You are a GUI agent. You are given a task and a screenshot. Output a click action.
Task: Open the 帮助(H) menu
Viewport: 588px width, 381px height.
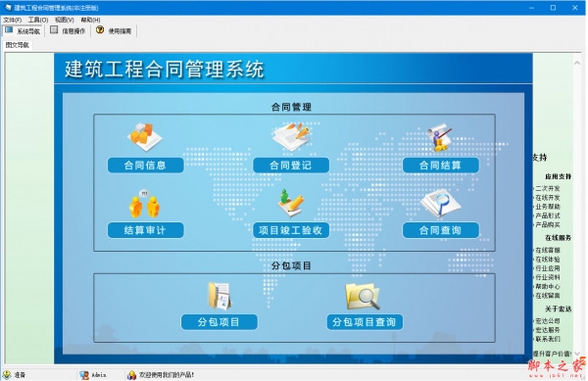(x=90, y=20)
